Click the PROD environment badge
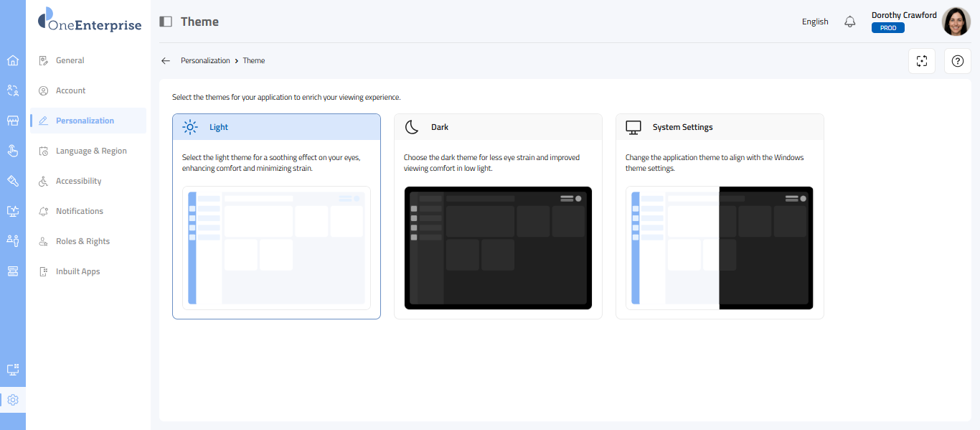The height and width of the screenshot is (430, 980). tap(887, 28)
